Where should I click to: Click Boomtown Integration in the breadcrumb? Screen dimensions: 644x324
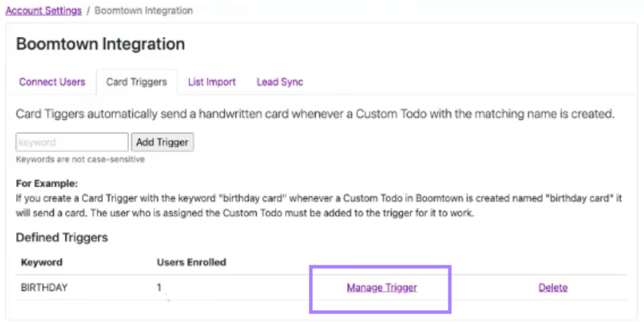pyautogui.click(x=143, y=11)
